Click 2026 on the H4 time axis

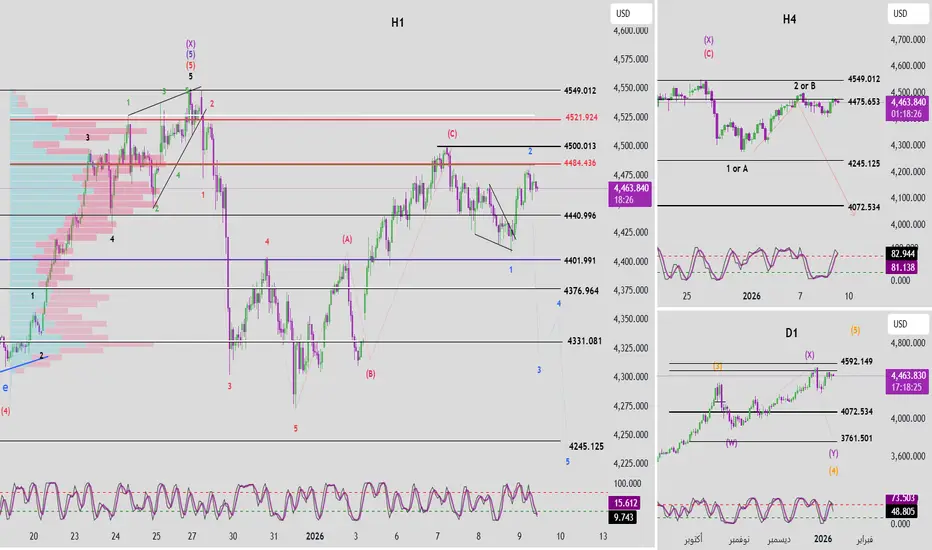point(751,296)
